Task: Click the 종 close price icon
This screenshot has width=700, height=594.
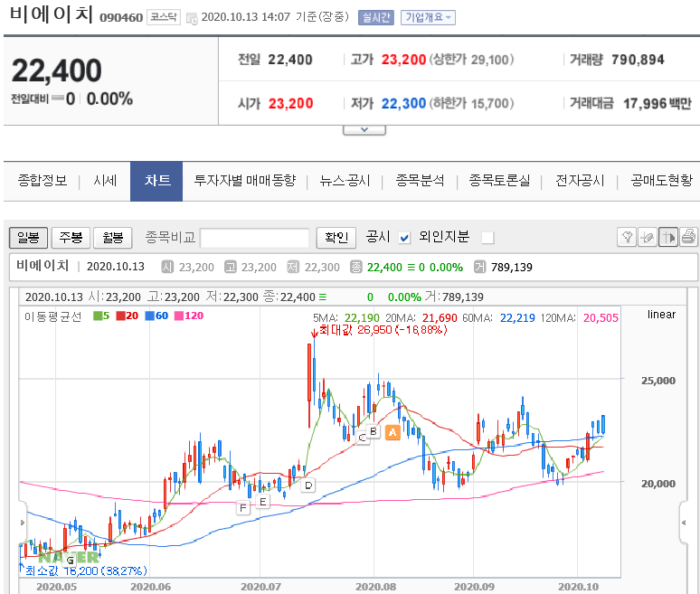Action: pos(355,267)
